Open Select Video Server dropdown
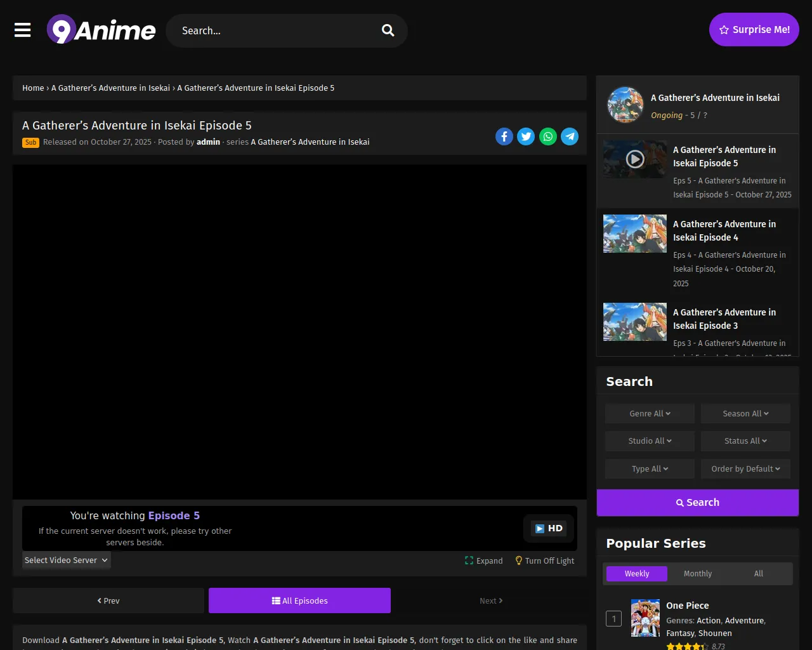812x650 pixels. (x=66, y=560)
